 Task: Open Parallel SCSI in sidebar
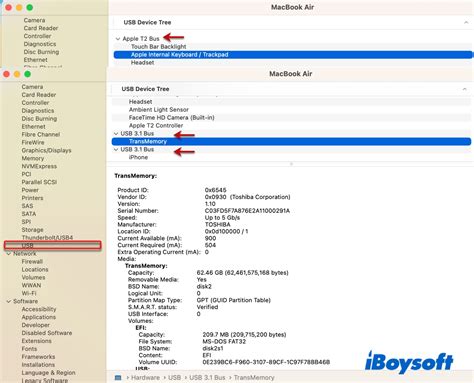(x=39, y=182)
